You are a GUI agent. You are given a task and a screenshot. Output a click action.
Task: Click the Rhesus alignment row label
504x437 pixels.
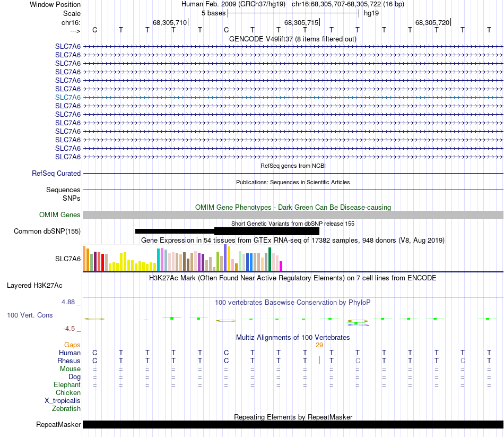69,361
